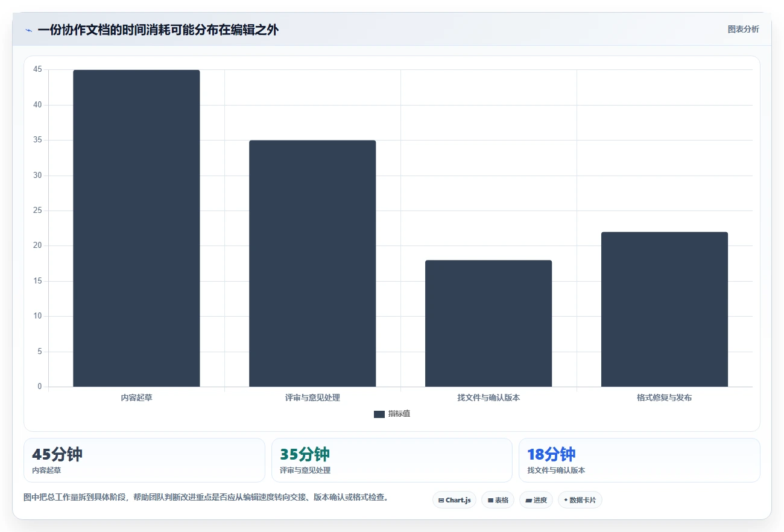Viewport: 784px width, 532px height.
Task: Click the page title 一份协作文档的时间消耗可能分布在编辑之外
Action: 158,30
